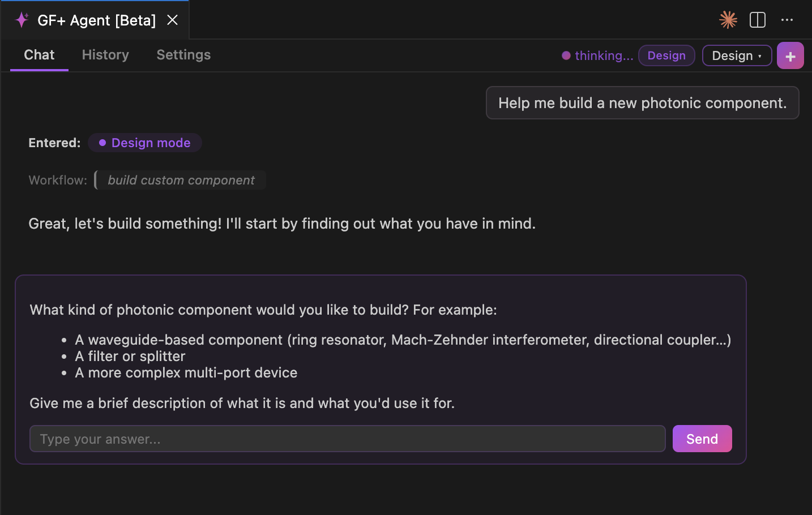812x515 pixels.
Task: Toggle the Design mode indicator
Action: point(144,143)
